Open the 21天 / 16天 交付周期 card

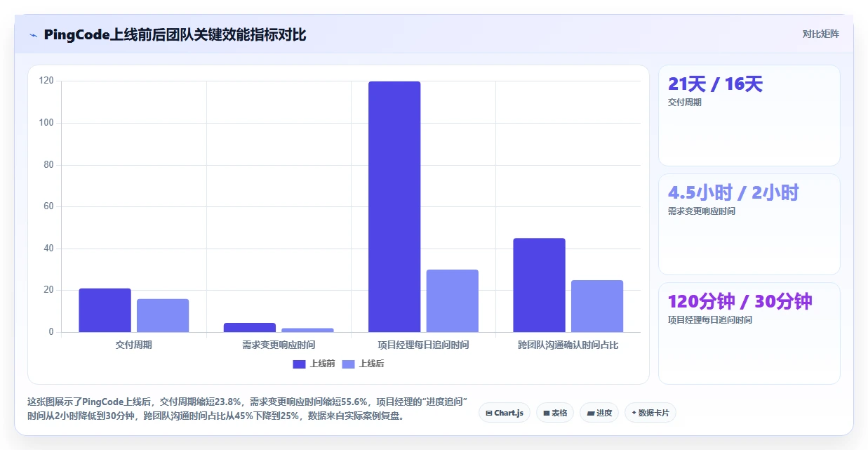749,115
